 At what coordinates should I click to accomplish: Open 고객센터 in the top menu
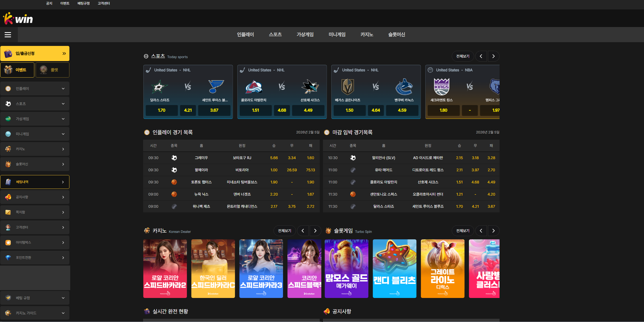pyautogui.click(x=104, y=4)
